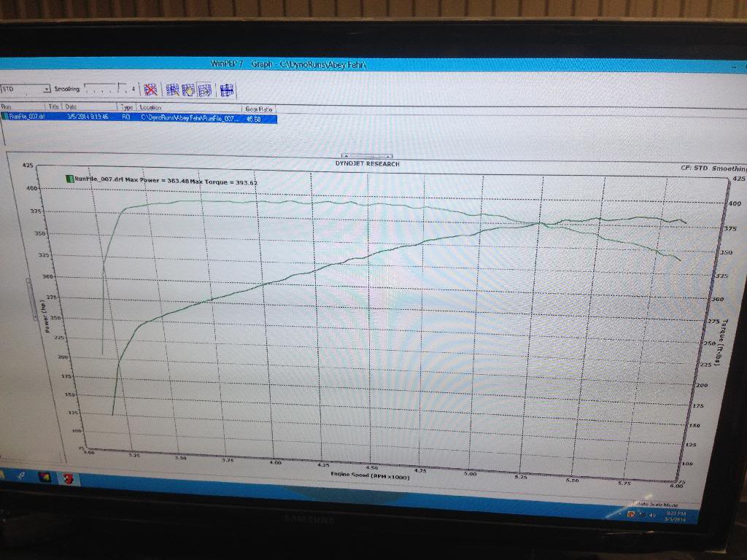Open the red WinPEP taskbar icon
This screenshot has width=747, height=560.
69,478
